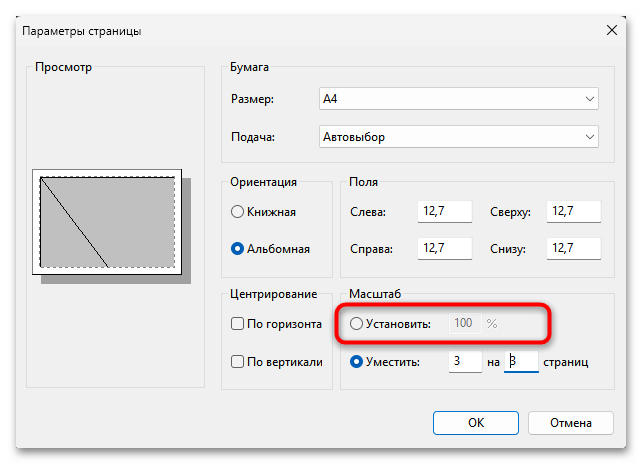Close the Параметры страницы dialog
642x464 pixels.
611,31
